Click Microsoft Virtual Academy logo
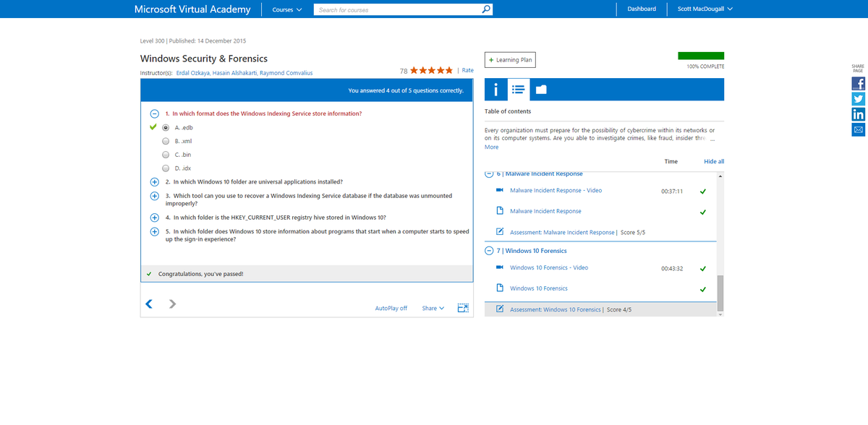Screen dimensions: 868x425 click(192, 9)
